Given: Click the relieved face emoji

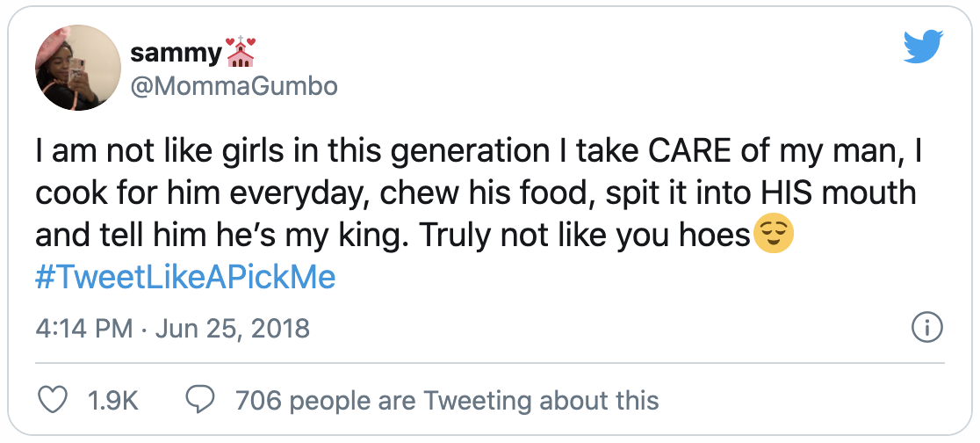Looking at the screenshot, I should (775, 235).
